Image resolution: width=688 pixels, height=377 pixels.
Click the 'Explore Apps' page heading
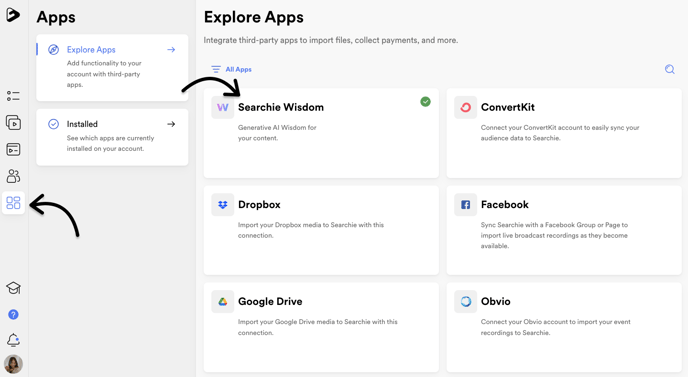[x=254, y=17]
